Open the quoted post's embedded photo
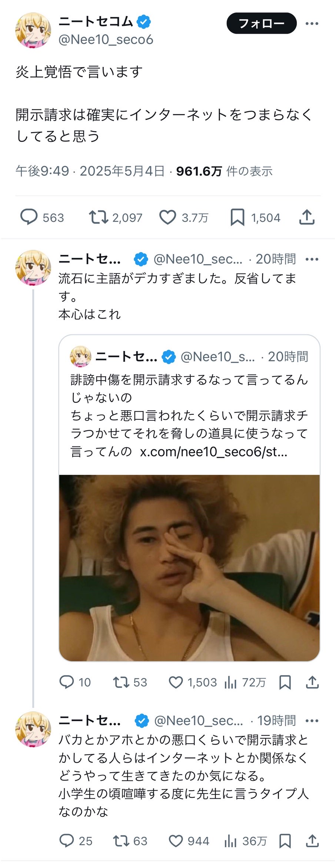 [x=189, y=568]
